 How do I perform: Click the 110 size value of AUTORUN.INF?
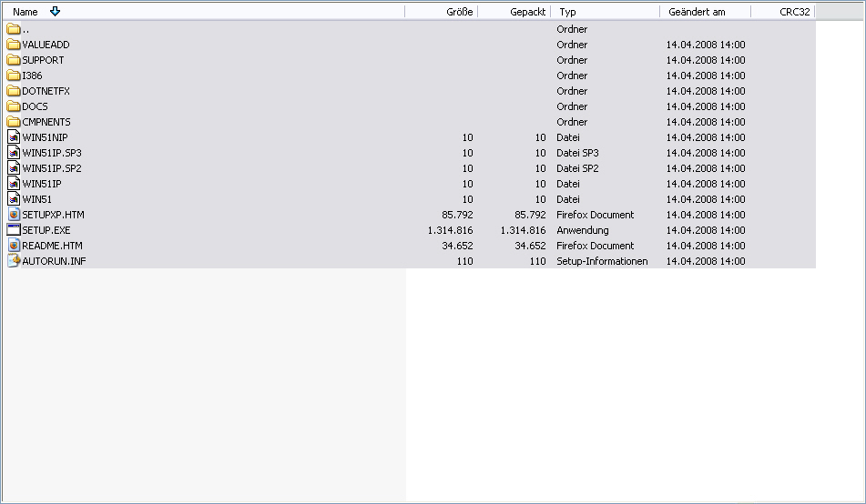tap(465, 261)
